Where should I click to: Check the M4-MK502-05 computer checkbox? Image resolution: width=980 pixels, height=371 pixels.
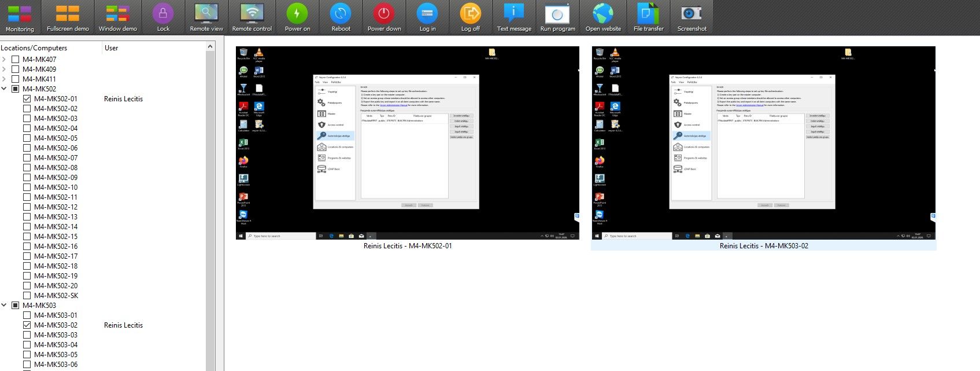(27, 138)
